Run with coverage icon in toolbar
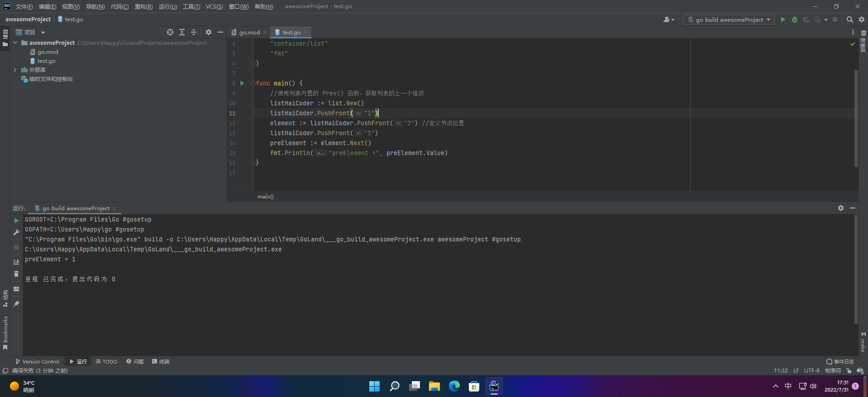 (806, 19)
